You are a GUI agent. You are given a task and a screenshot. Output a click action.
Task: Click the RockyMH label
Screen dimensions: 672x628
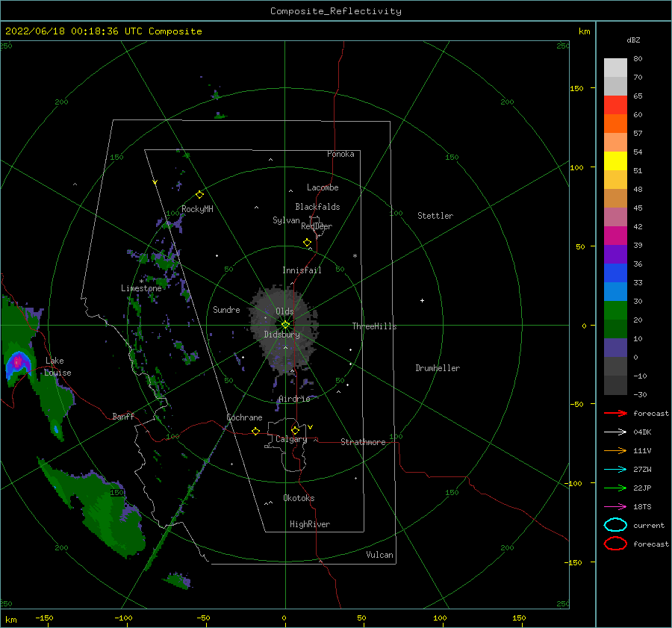[x=197, y=209]
